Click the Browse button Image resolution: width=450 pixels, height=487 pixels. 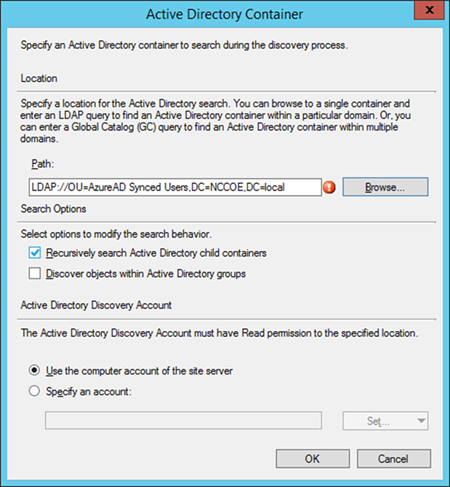point(385,187)
